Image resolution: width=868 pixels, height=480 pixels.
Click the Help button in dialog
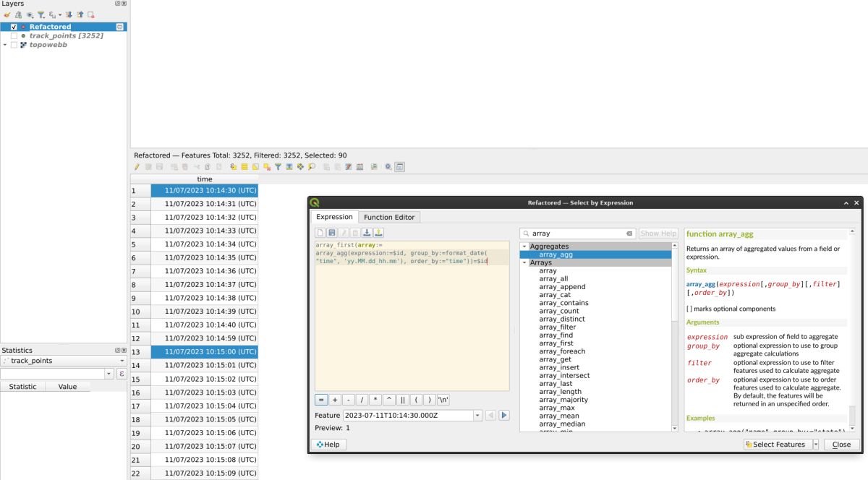328,445
